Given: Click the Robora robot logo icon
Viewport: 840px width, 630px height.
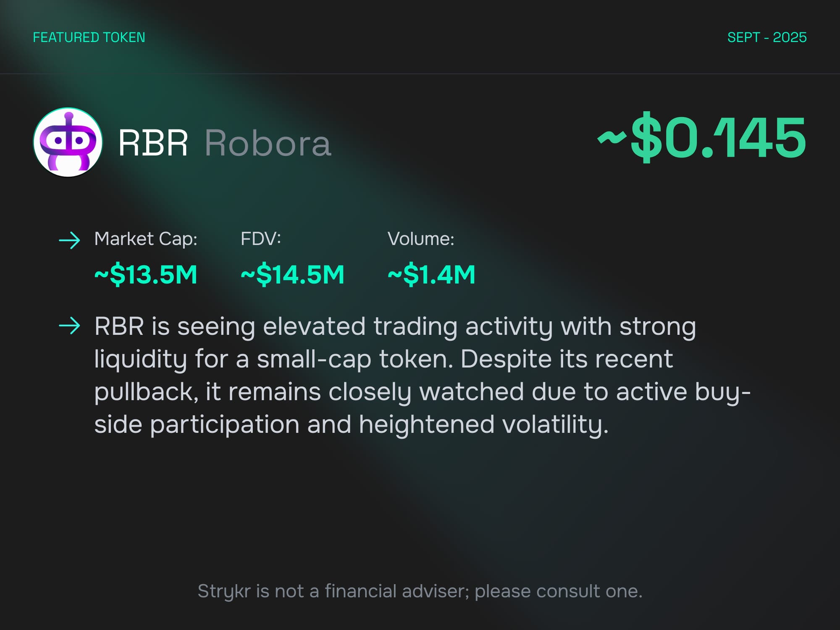Looking at the screenshot, I should 68,142.
